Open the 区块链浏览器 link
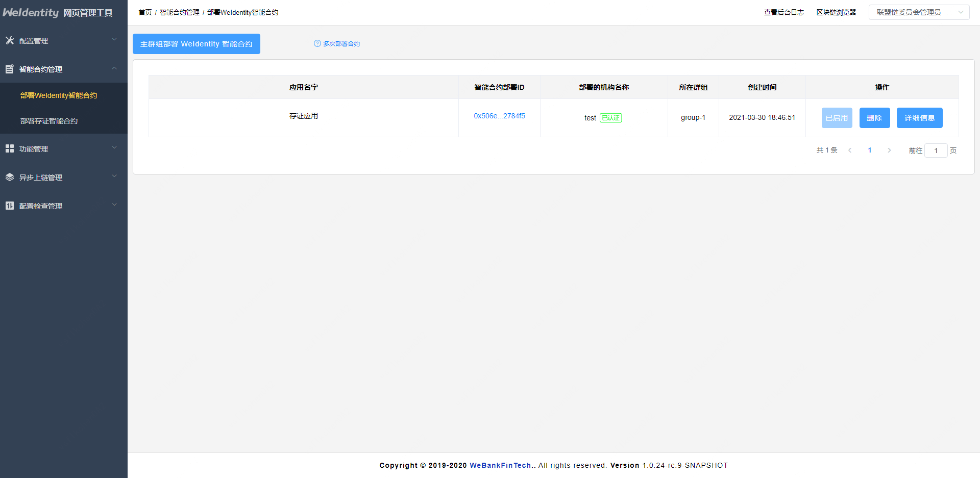Image resolution: width=980 pixels, height=478 pixels. coord(836,12)
